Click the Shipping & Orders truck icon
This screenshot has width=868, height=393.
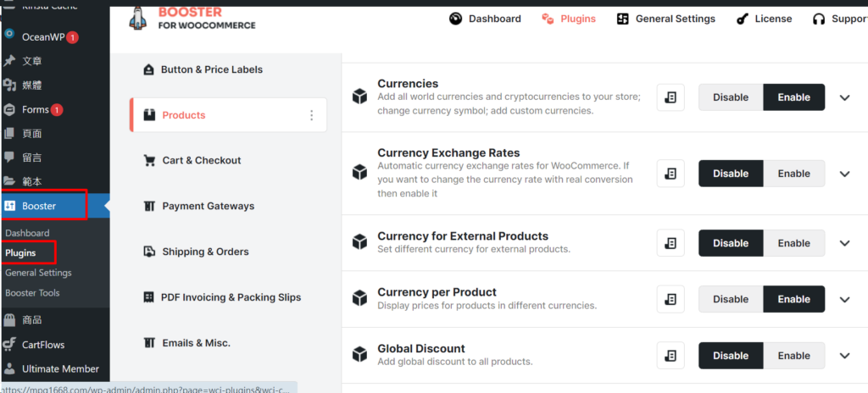(149, 252)
